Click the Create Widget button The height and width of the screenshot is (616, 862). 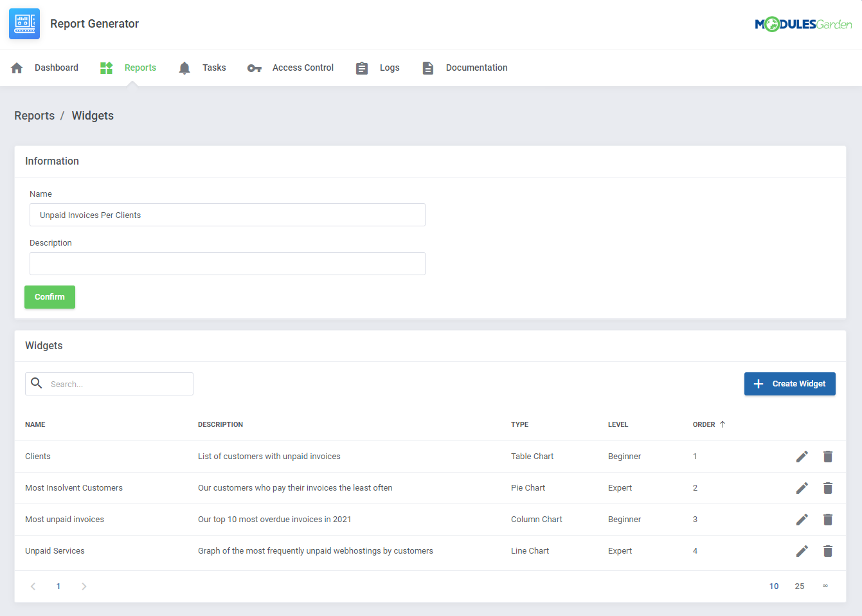pos(789,383)
